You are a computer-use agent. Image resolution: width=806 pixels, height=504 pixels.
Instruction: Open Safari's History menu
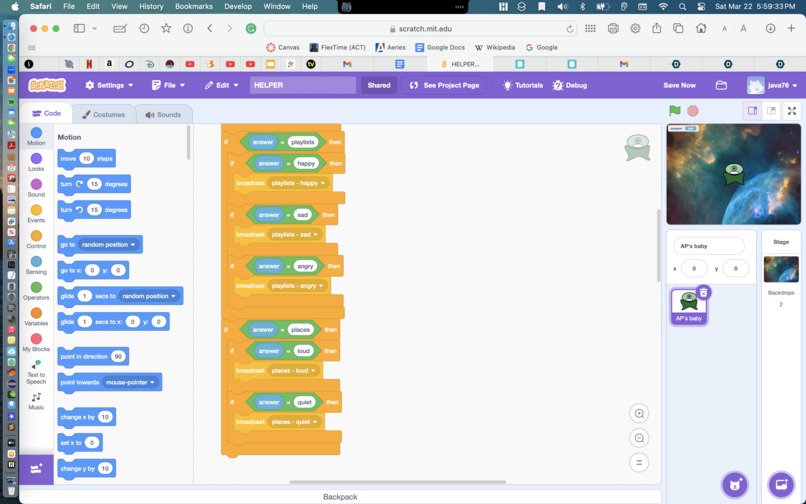(x=151, y=7)
